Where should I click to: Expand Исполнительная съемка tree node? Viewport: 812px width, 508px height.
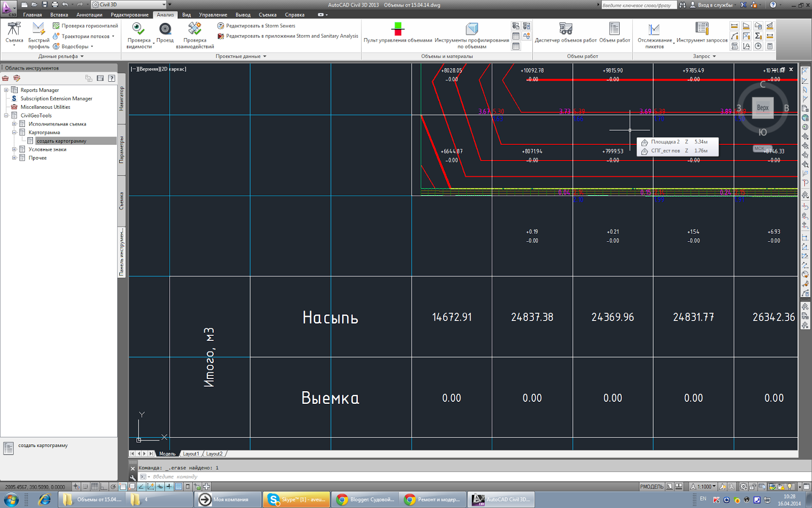14,124
